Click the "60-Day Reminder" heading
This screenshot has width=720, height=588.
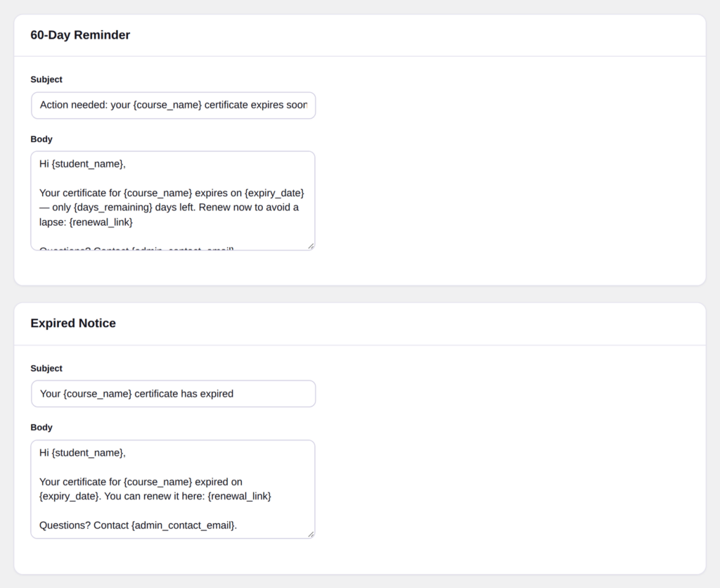coord(80,35)
